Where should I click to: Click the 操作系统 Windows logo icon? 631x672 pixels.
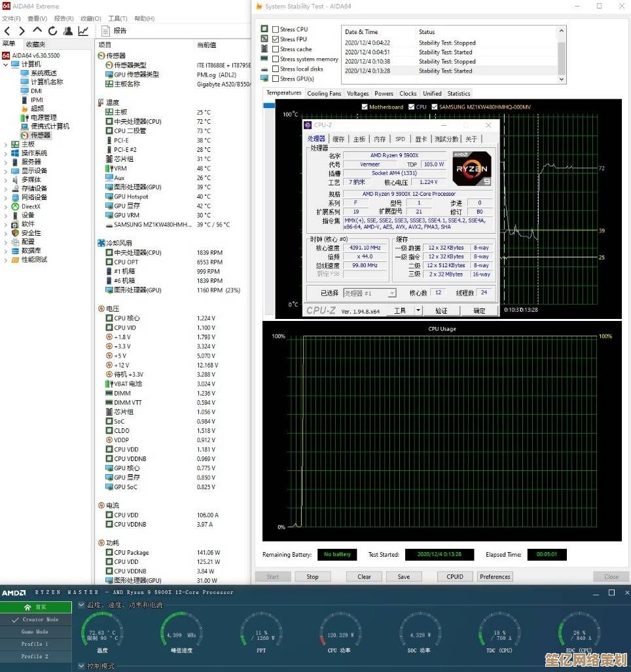tap(15, 153)
